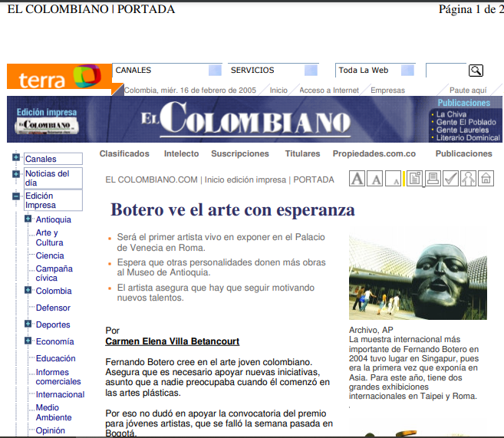This screenshot has height=438, width=504.
Task: Select Suscripciones in the navigation bar
Action: (240, 153)
